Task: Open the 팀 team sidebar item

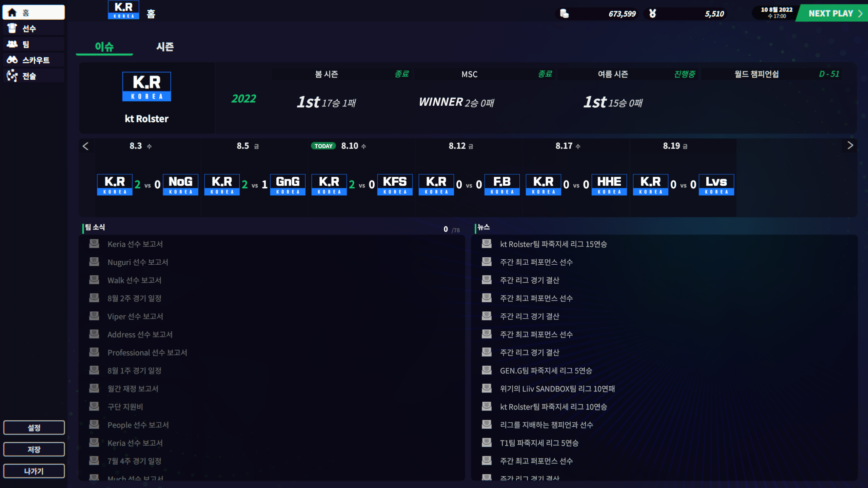Action: pos(34,44)
